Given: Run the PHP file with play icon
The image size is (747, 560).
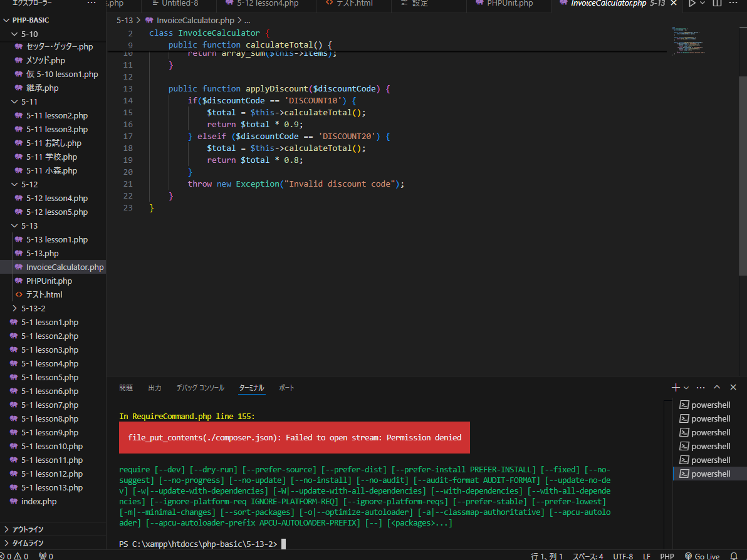Looking at the screenshot, I should [x=692, y=3].
